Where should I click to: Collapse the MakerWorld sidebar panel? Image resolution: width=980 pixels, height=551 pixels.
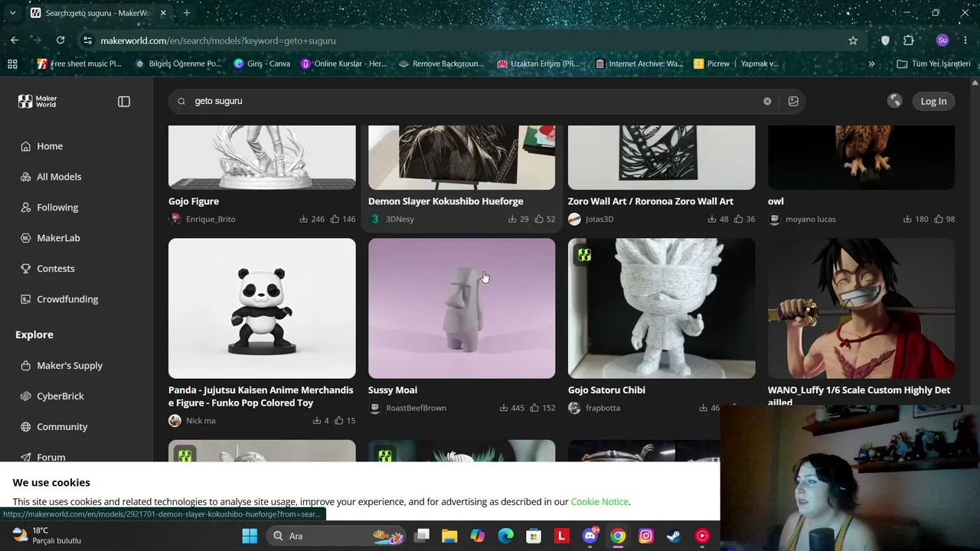[x=124, y=101]
